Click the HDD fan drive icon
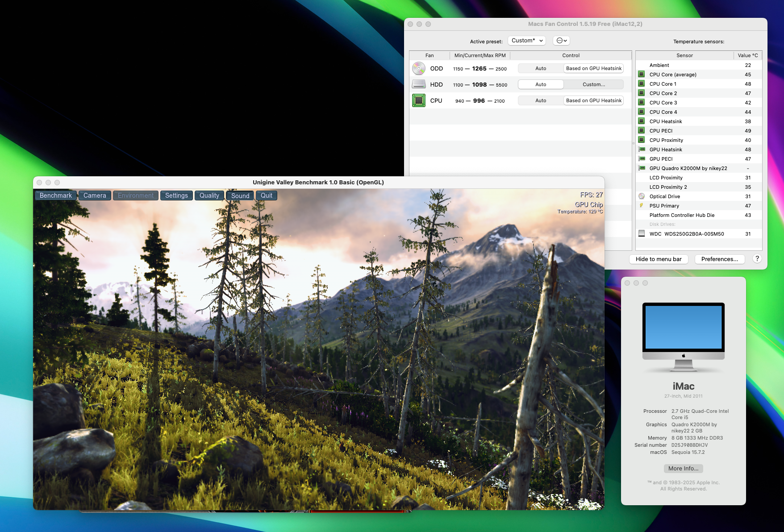Image resolution: width=784 pixels, height=532 pixels. point(418,84)
